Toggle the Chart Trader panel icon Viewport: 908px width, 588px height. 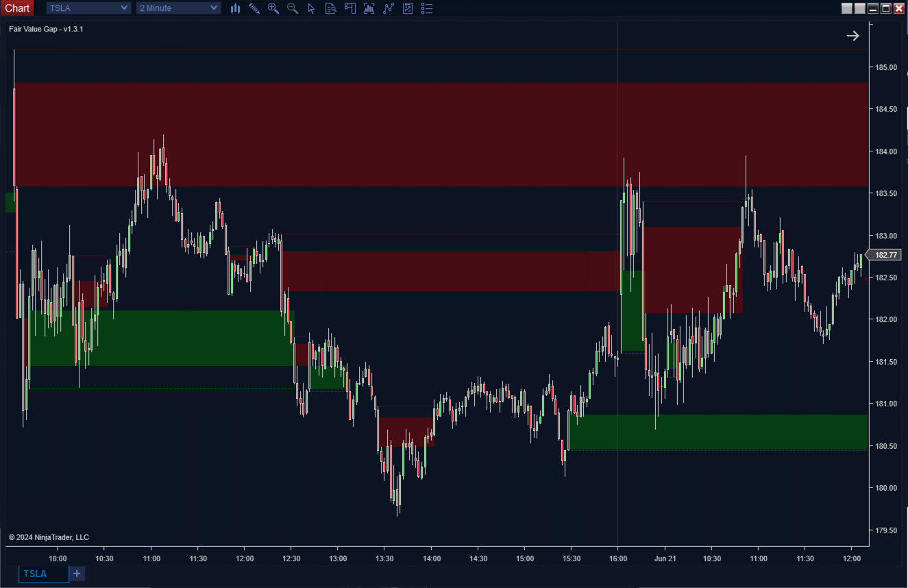coord(350,8)
